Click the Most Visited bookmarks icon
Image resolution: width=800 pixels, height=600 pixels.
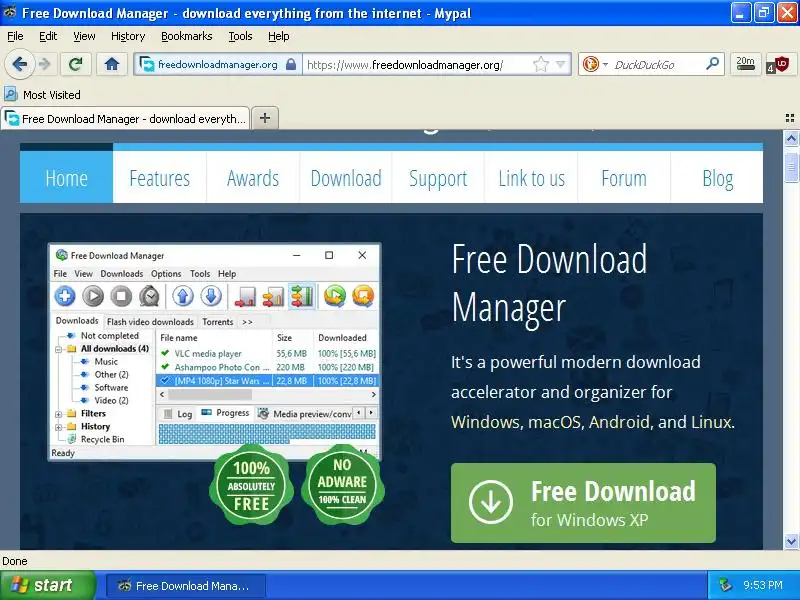click(10, 94)
